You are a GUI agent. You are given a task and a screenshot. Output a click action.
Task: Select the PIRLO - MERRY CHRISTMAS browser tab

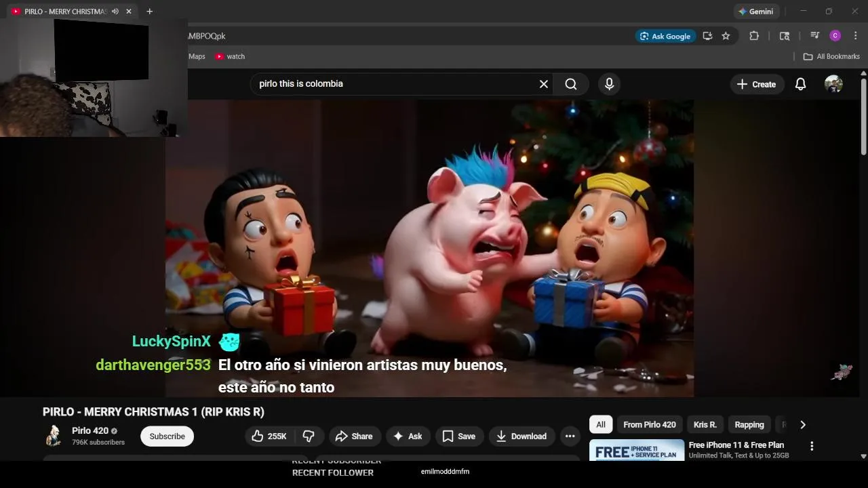(x=66, y=12)
